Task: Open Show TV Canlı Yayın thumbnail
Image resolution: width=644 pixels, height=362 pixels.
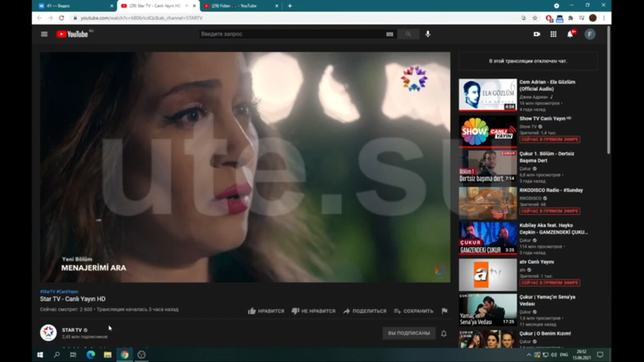Action: (x=487, y=131)
